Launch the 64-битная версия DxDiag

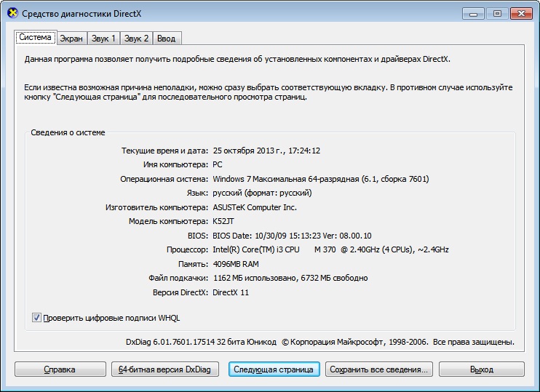pyautogui.click(x=164, y=369)
